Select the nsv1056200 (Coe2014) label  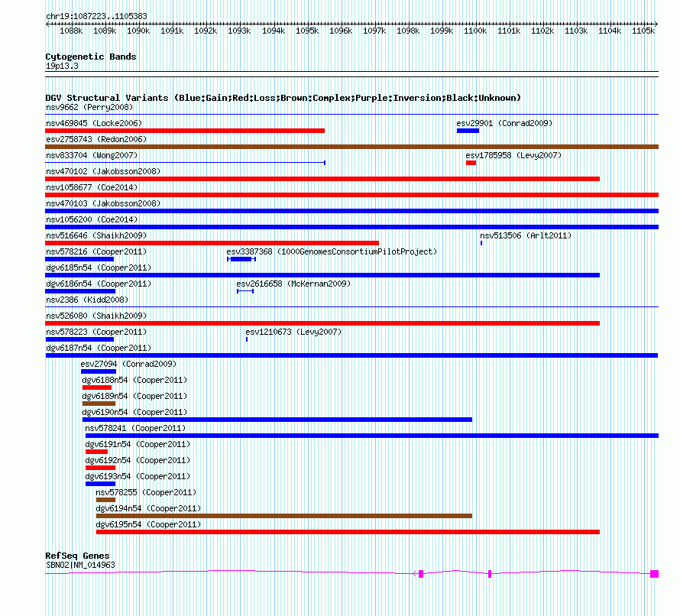tap(92, 219)
